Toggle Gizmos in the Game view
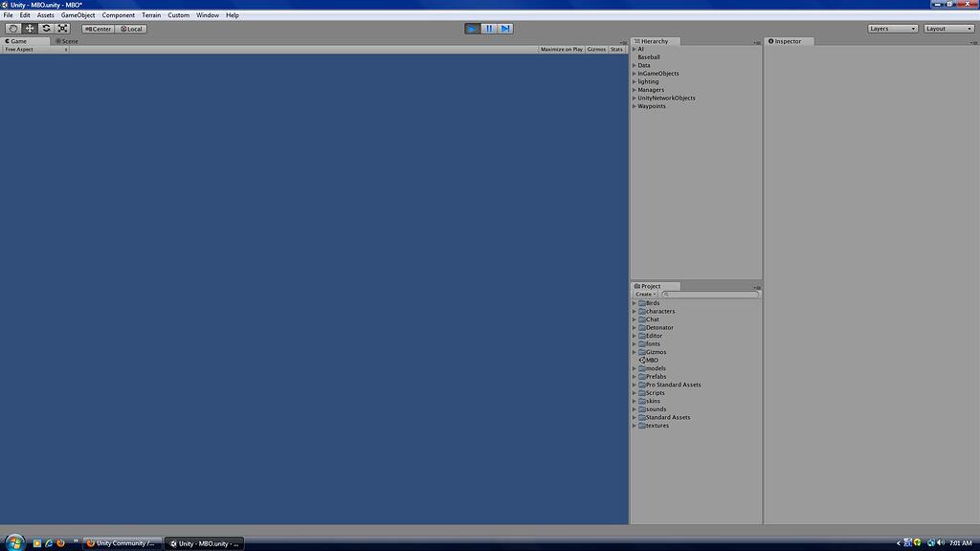This screenshot has height=551, width=980. (x=597, y=49)
